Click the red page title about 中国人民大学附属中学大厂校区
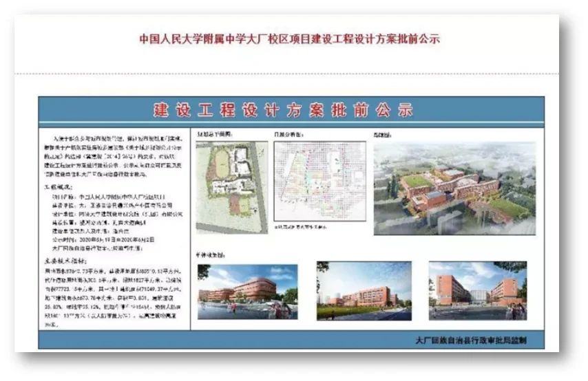588x381 pixels. click(289, 39)
